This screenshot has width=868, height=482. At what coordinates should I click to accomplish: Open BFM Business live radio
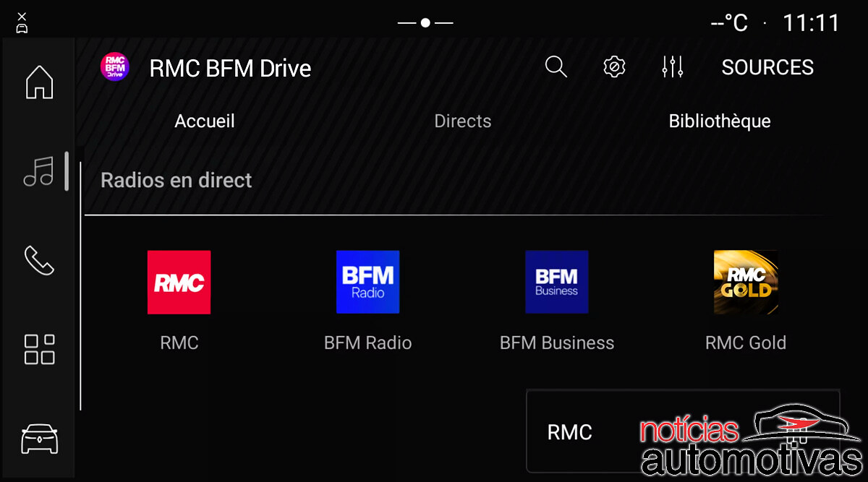point(556,282)
